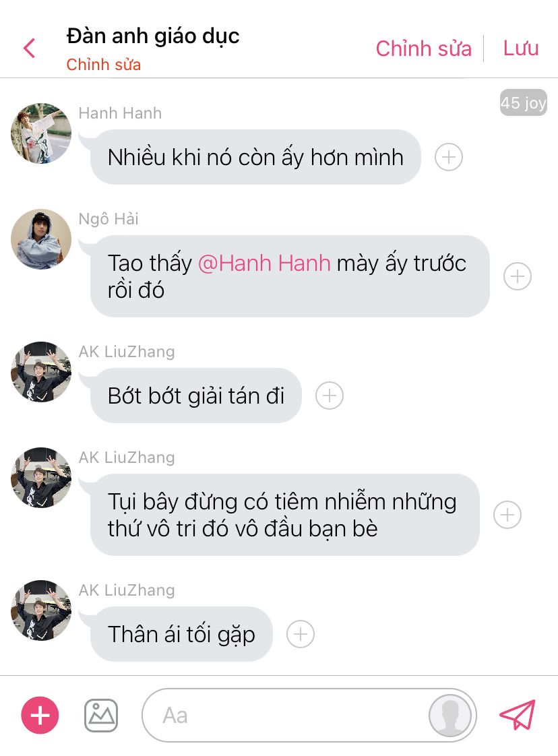Open Hanh Hanh's profile avatar
558x756 pixels.
[41, 133]
